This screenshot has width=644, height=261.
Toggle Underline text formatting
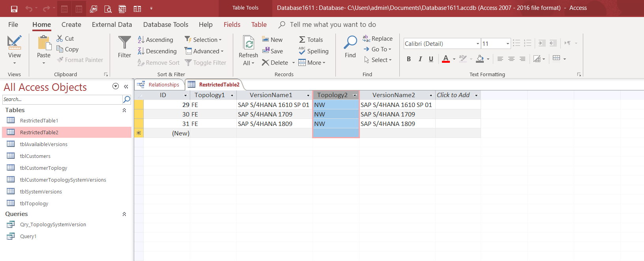[x=431, y=59]
